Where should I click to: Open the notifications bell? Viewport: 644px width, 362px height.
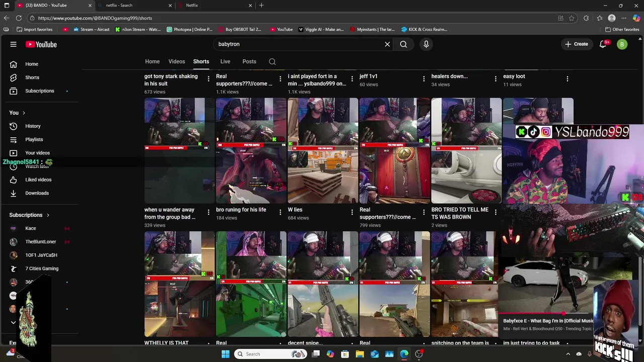(603, 44)
